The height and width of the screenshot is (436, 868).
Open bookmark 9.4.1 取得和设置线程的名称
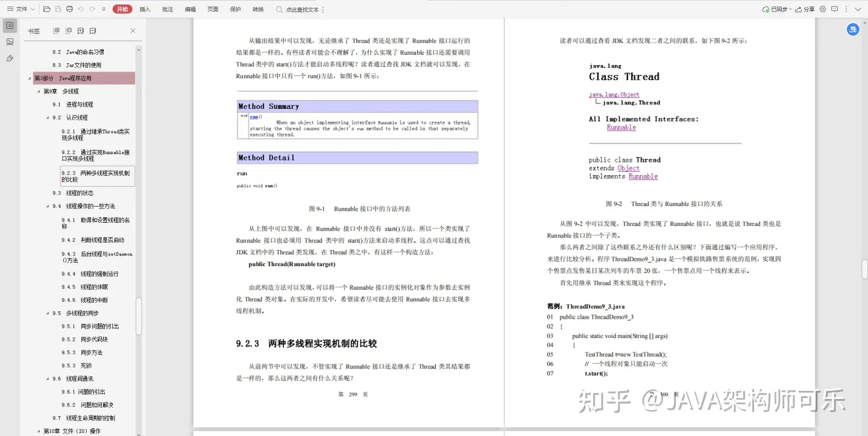pyautogui.click(x=95, y=223)
